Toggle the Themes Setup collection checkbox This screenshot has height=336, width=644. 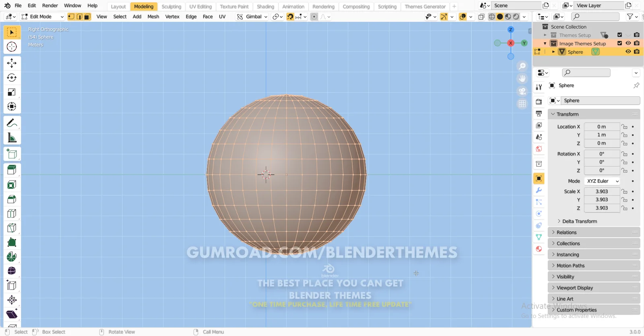pyautogui.click(x=619, y=35)
